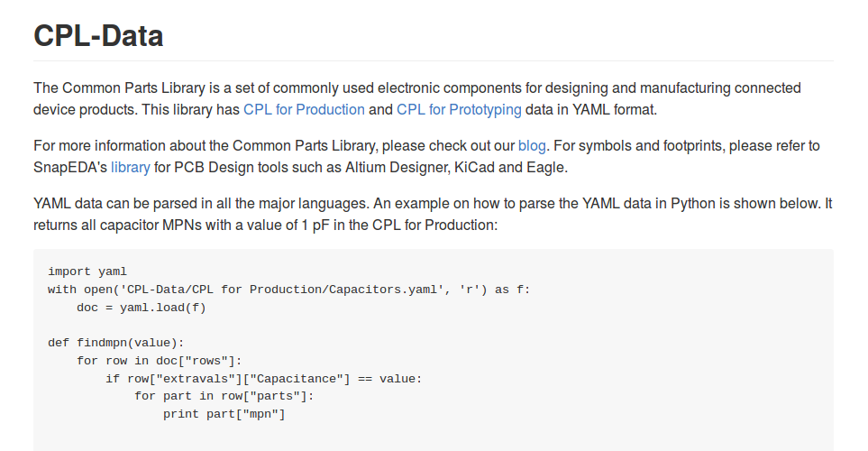This screenshot has height=451, width=868.
Task: Click the 'if row["extravals"]' code line
Action: (x=263, y=379)
